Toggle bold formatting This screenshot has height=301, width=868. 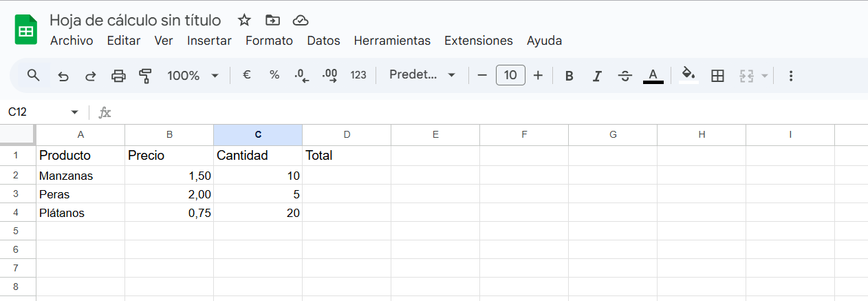[569, 76]
